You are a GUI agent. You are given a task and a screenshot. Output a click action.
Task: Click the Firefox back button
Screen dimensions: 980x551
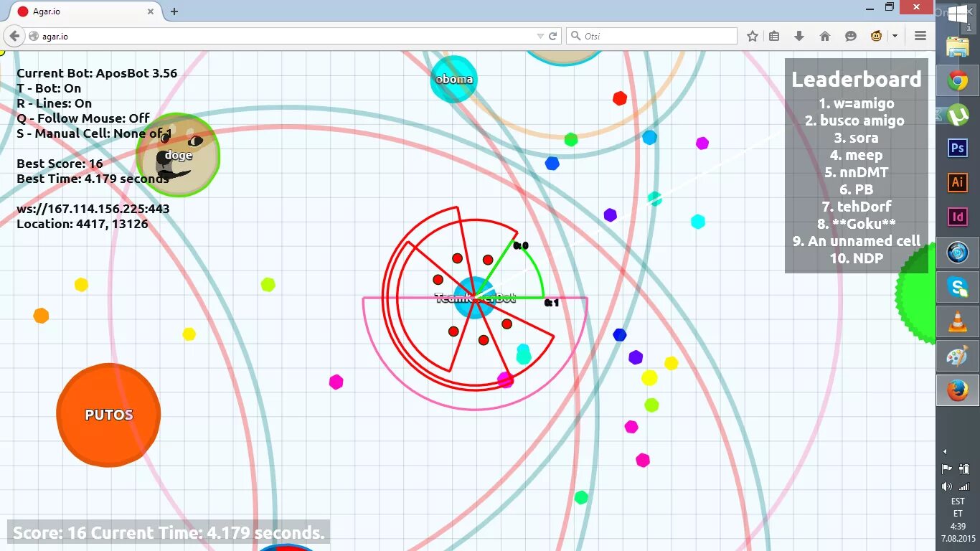tap(14, 36)
